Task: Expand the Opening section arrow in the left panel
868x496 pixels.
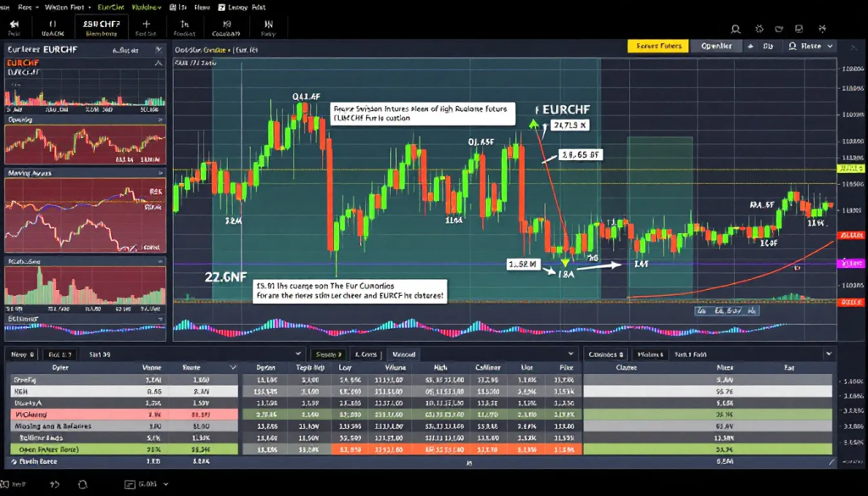Action: pyautogui.click(x=160, y=120)
